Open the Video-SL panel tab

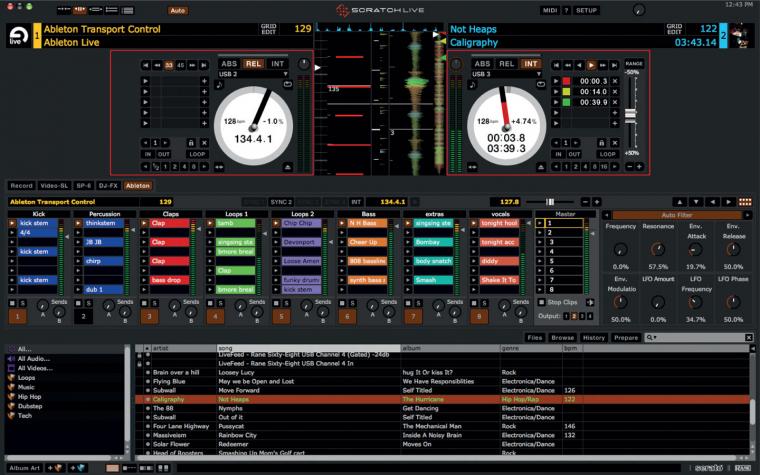point(54,186)
